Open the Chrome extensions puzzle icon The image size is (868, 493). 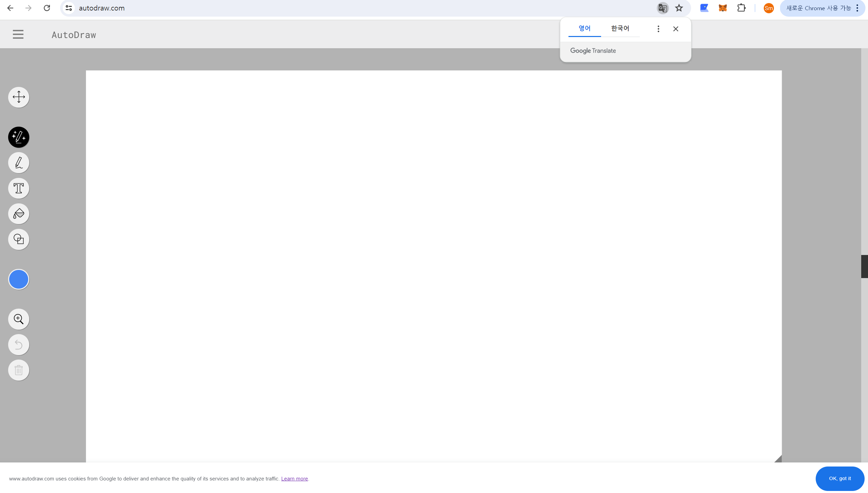(741, 8)
